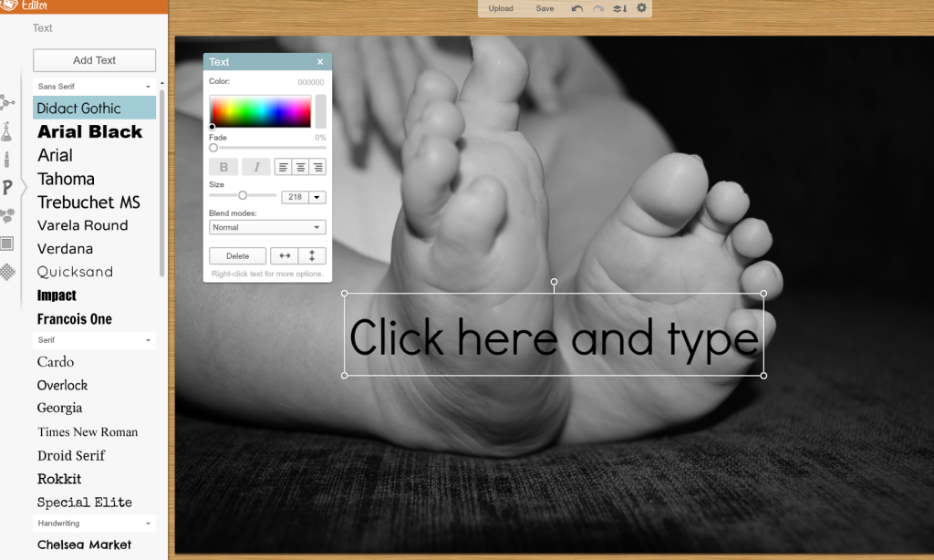Open the Effects flask tab in sidebar
Image resolution: width=934 pixels, height=560 pixels.
pos(7,132)
